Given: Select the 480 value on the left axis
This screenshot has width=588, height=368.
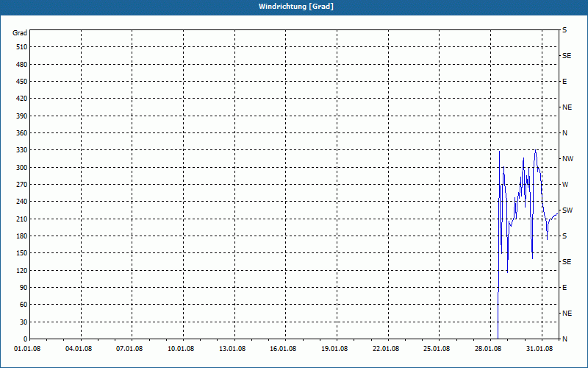Looking at the screenshot, I should 22,65.
